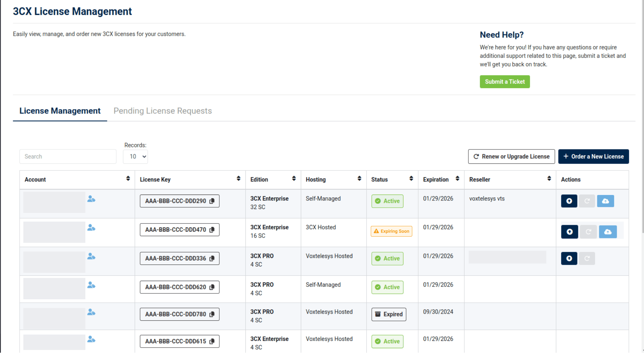This screenshot has width=644, height=353.
Task: Click the Active status badge for DDD336
Action: coord(387,259)
